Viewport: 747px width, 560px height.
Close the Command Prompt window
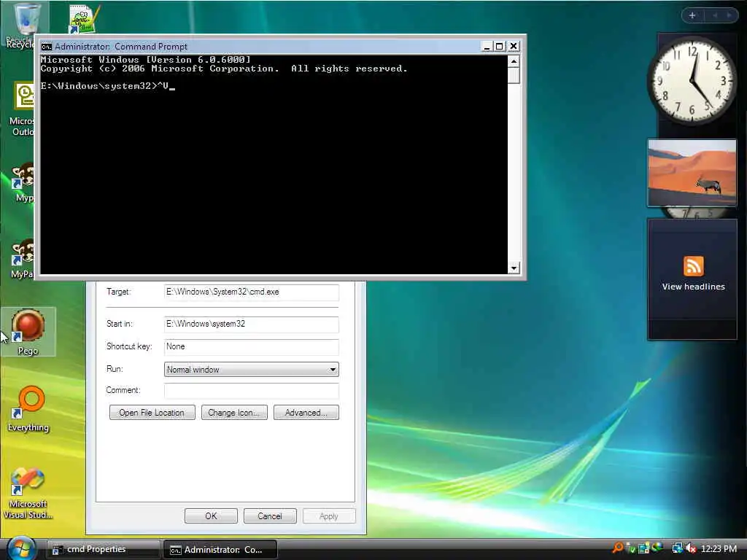click(x=513, y=46)
